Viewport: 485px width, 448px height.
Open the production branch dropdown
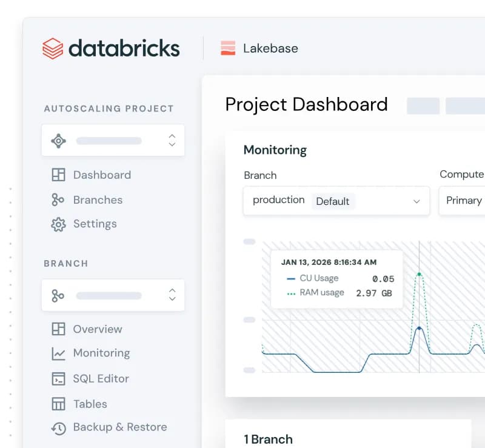pyautogui.click(x=336, y=201)
